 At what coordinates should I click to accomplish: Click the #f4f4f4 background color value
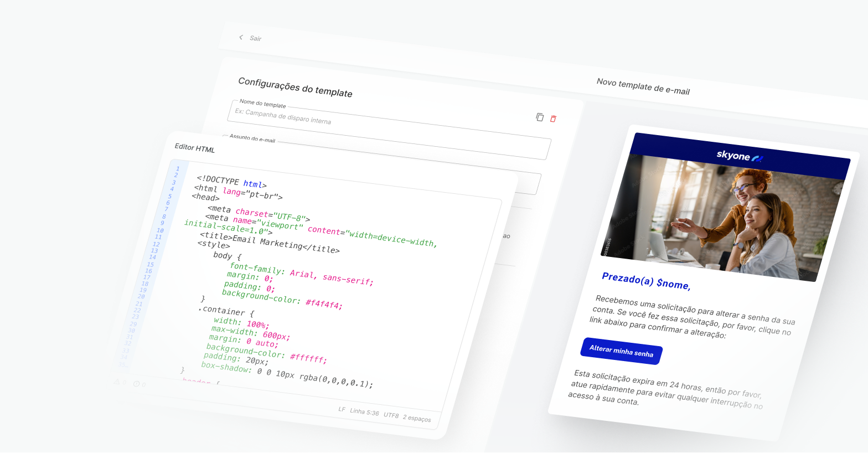click(x=324, y=304)
